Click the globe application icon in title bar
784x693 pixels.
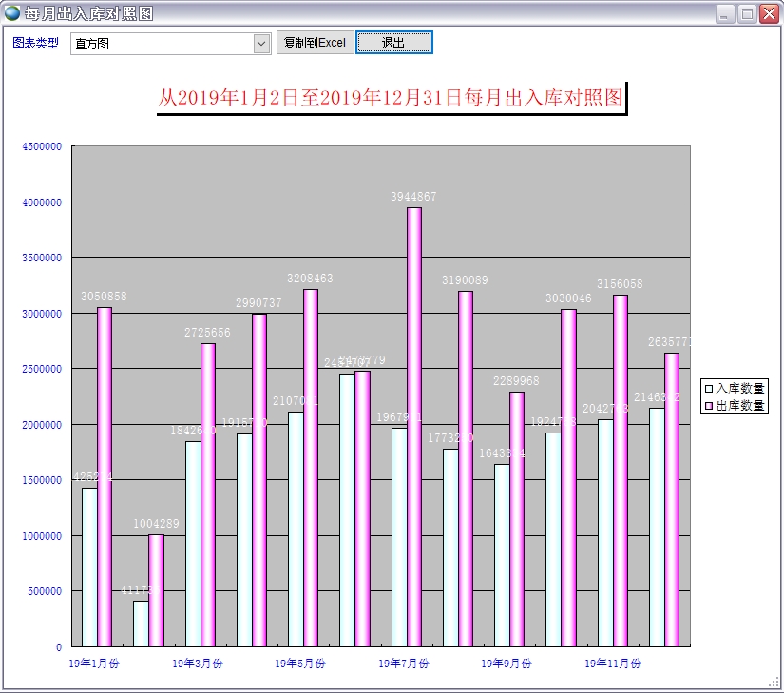click(x=12, y=13)
